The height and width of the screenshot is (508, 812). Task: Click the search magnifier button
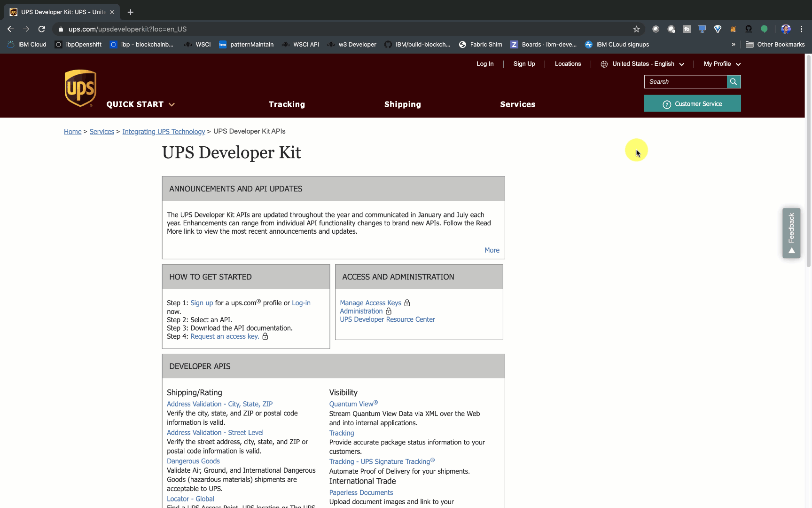(734, 82)
